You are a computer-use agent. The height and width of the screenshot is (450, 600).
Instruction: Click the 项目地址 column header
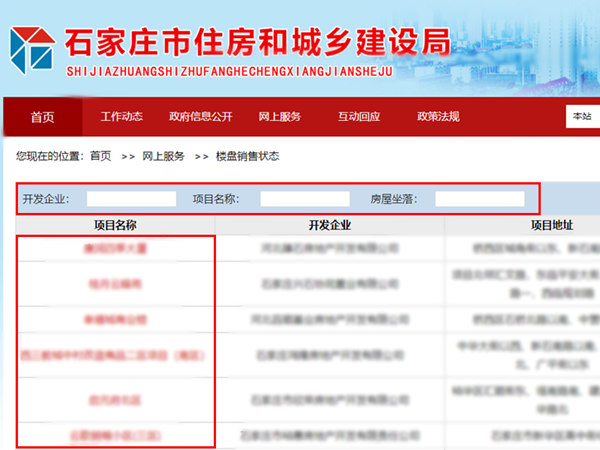(x=552, y=225)
